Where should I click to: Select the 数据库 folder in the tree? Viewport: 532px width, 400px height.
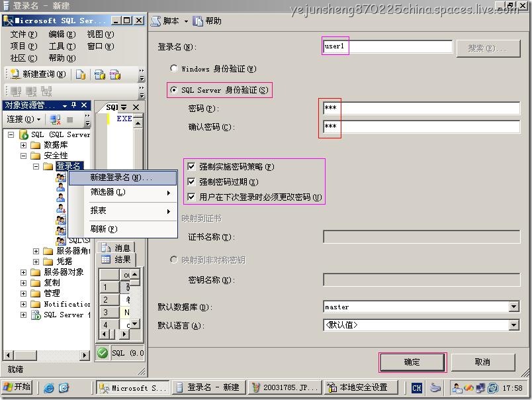click(50, 145)
